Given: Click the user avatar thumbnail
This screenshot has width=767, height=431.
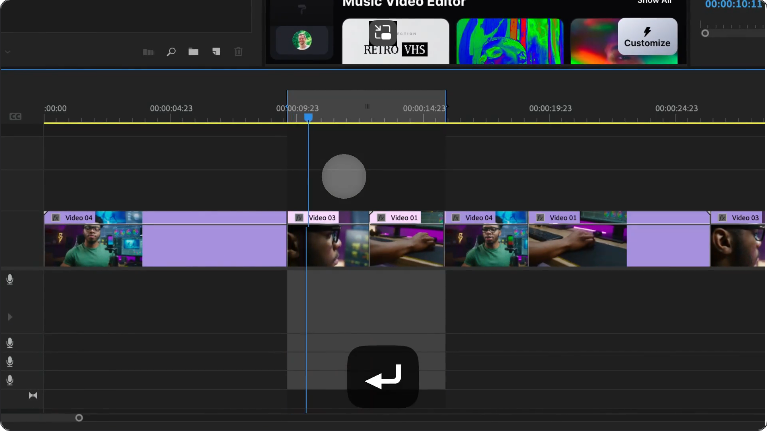Looking at the screenshot, I should 302,40.
